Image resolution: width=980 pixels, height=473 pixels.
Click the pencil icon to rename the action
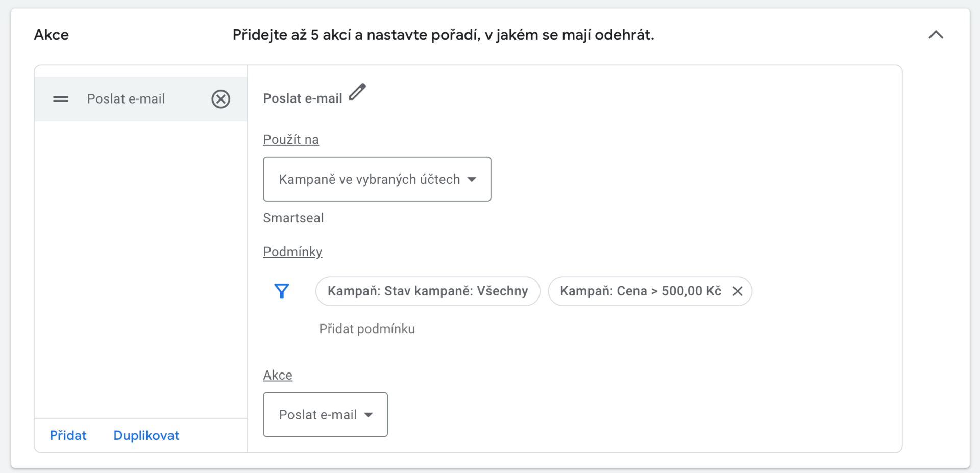(x=357, y=92)
